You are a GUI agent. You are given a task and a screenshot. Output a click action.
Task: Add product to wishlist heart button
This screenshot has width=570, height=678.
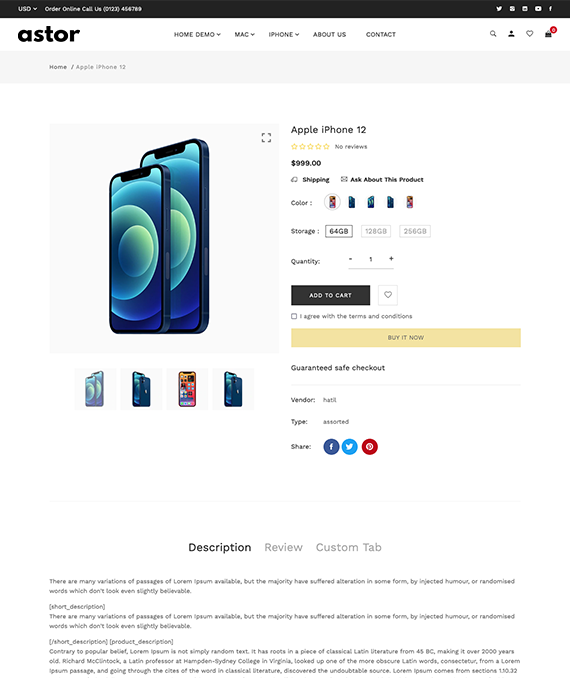tap(388, 295)
